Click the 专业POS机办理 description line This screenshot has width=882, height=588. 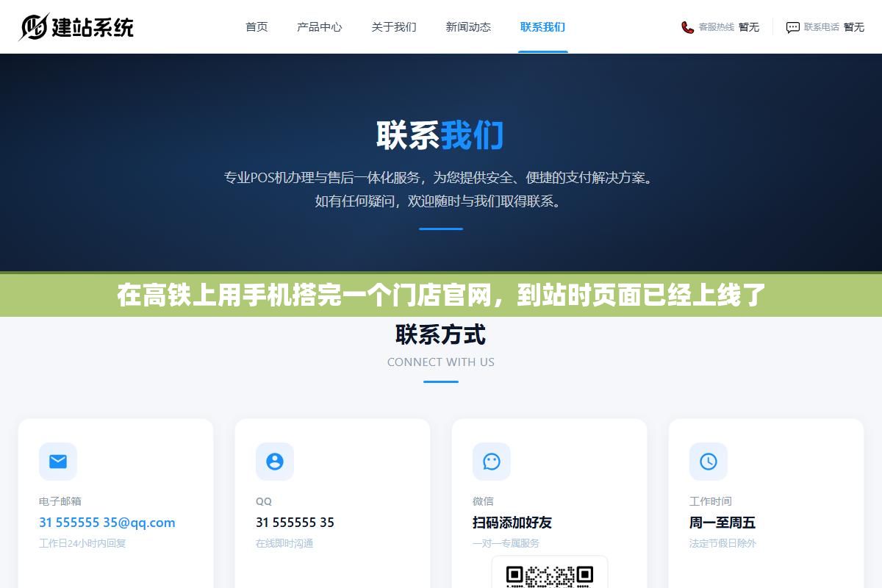point(439,177)
